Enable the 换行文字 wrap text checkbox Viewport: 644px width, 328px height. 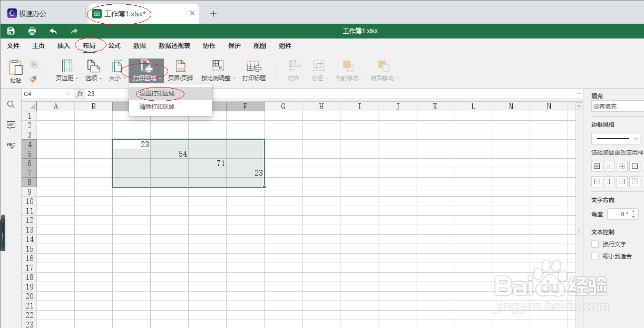point(595,244)
